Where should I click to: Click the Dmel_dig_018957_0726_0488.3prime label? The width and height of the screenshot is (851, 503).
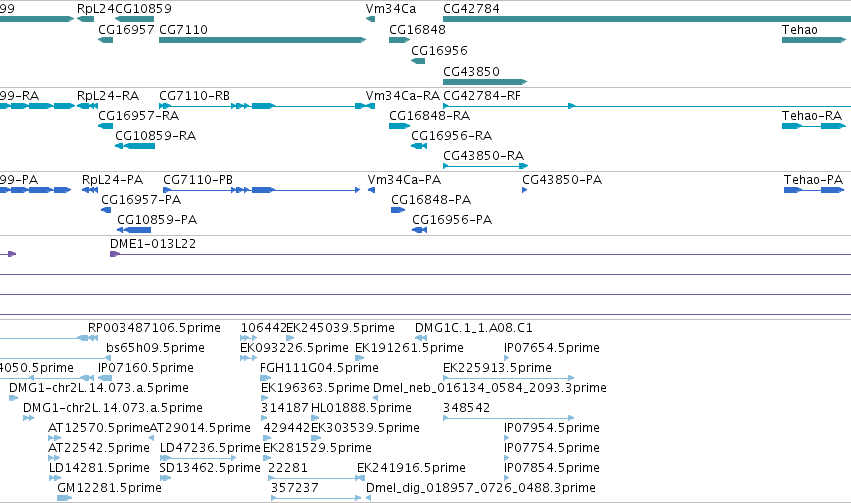point(481,488)
